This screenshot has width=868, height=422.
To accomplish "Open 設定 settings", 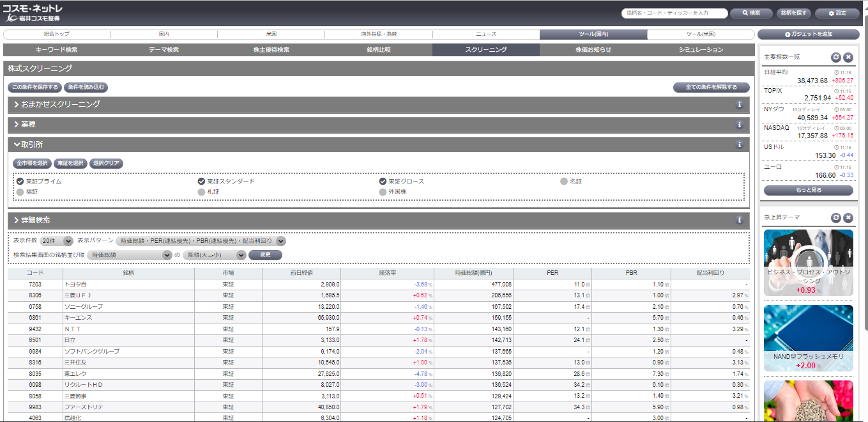I will (x=837, y=13).
